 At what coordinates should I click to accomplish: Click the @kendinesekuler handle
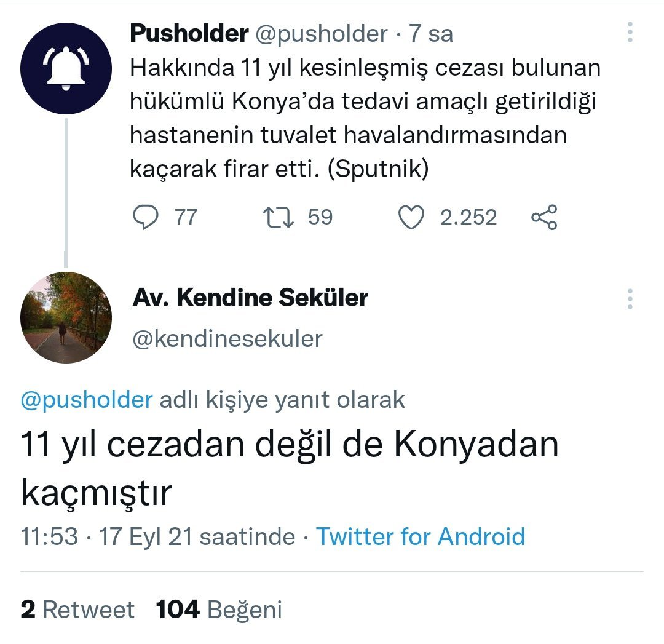coord(227,339)
